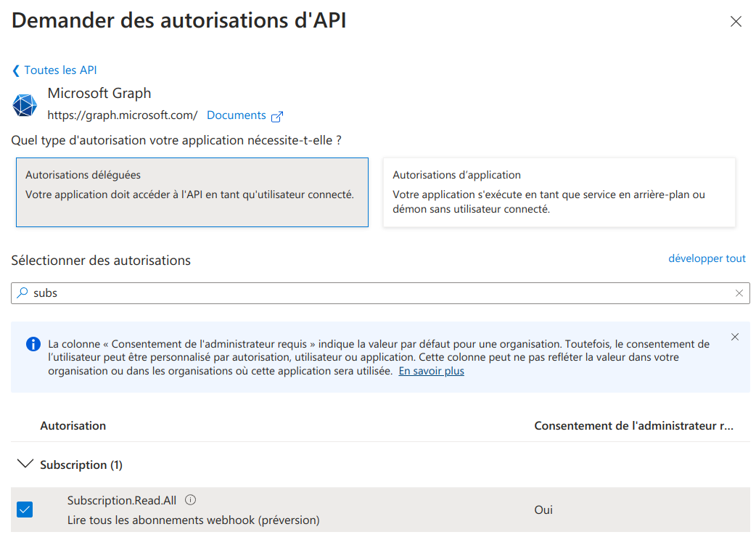This screenshot has height=540, width=756.
Task: Click the Subscription.Read.All permission name
Action: coord(122,501)
